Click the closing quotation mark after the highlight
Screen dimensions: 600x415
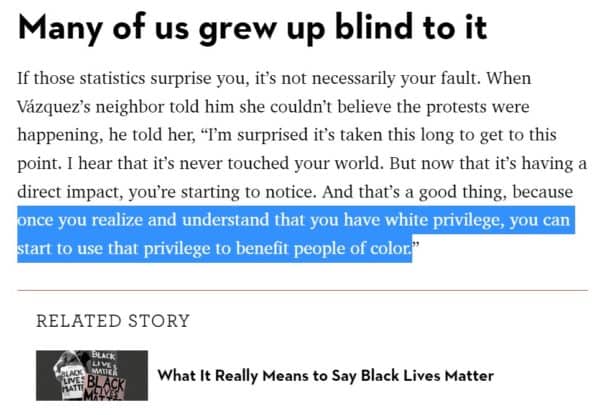(416, 245)
